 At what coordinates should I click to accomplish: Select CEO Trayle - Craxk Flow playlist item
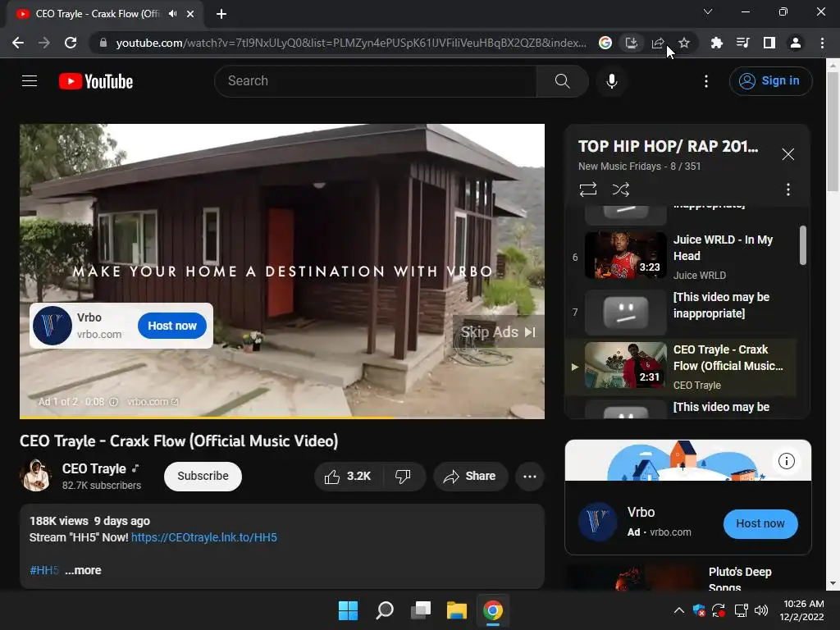(682, 367)
